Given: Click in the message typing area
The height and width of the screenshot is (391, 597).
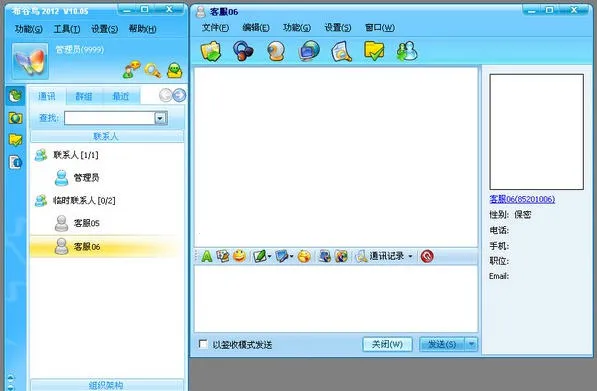Looking at the screenshot, I should [x=336, y=299].
